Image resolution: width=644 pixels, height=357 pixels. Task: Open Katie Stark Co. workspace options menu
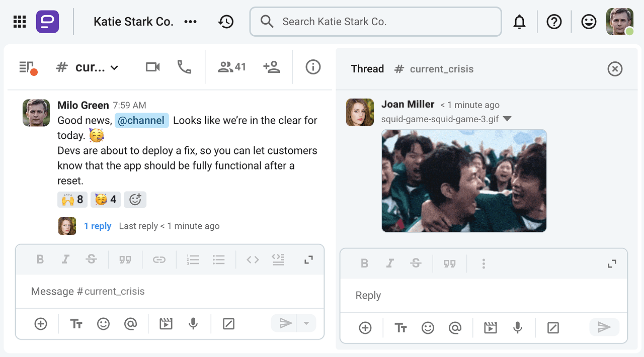point(190,22)
